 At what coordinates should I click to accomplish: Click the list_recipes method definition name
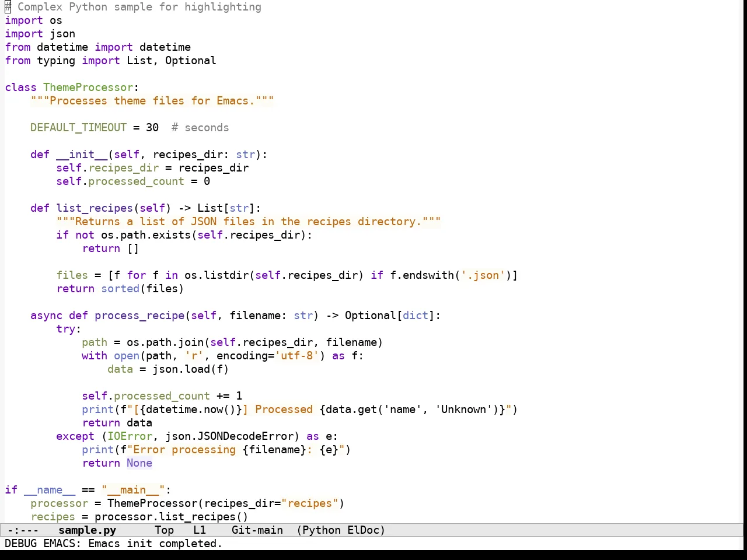[x=95, y=208]
